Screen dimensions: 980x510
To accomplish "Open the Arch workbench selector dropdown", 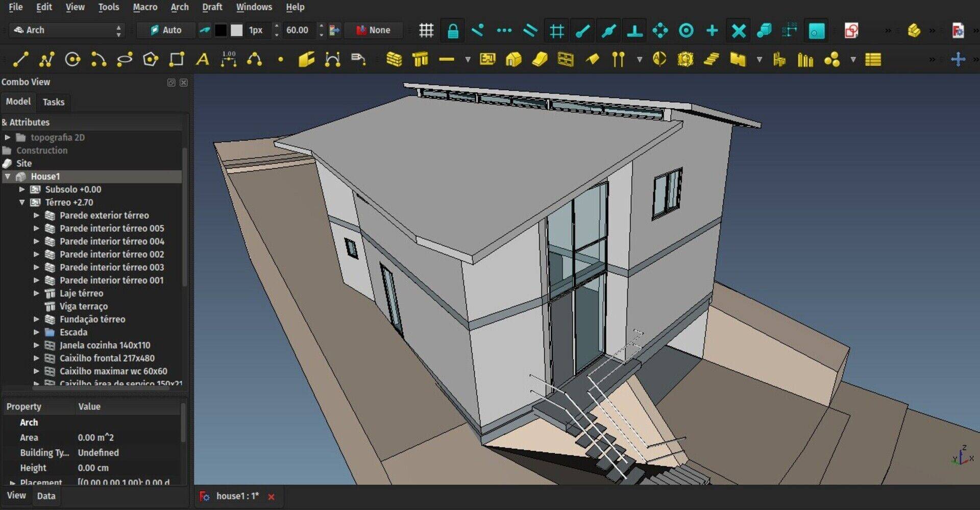I will point(67,31).
